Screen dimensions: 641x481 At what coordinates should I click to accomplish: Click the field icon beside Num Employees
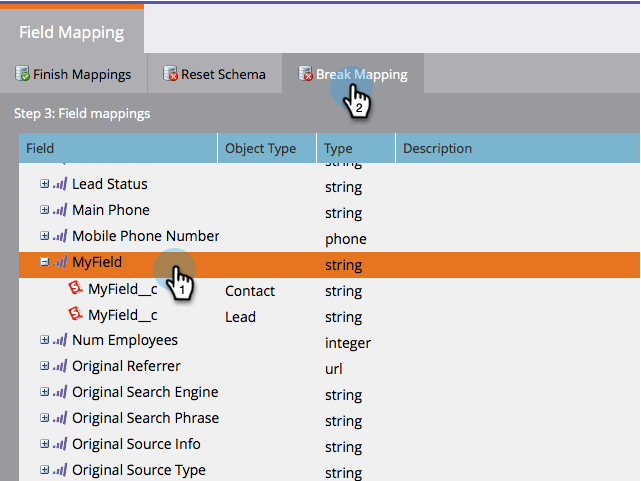click(60, 340)
